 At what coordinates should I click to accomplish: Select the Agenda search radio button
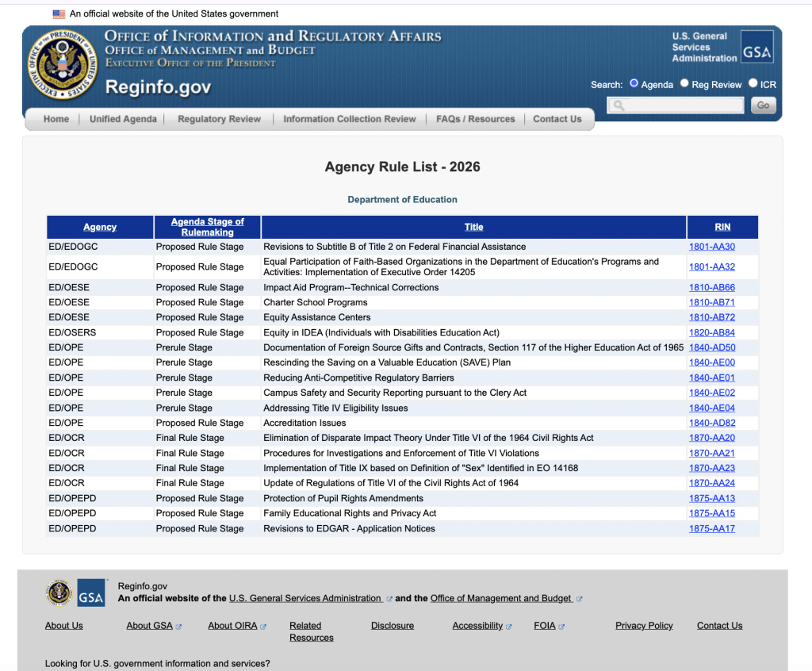634,83
